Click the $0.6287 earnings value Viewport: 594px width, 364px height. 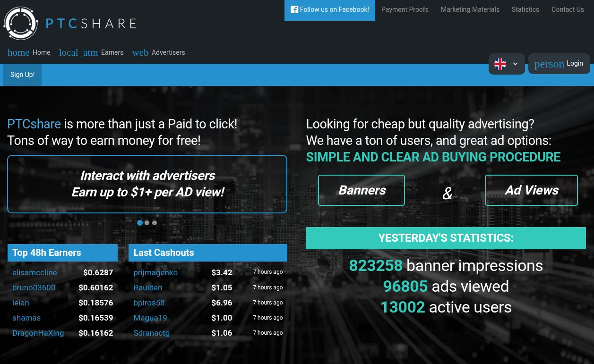click(x=98, y=272)
